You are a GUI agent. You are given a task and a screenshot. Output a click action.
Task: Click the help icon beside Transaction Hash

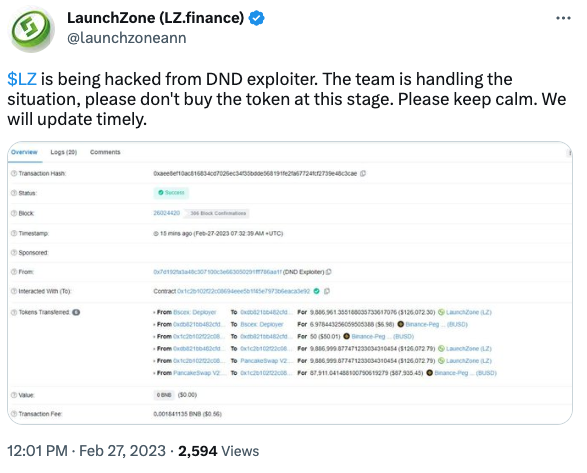pyautogui.click(x=14, y=173)
